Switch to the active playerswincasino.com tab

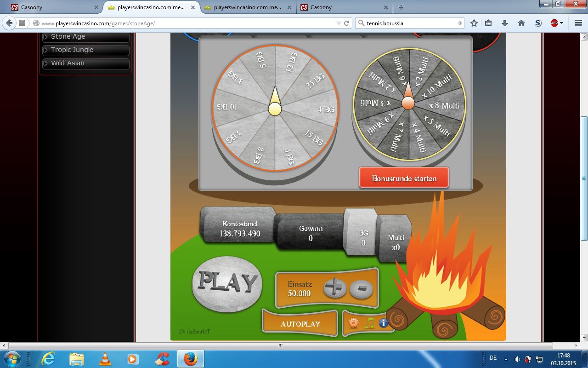click(150, 7)
